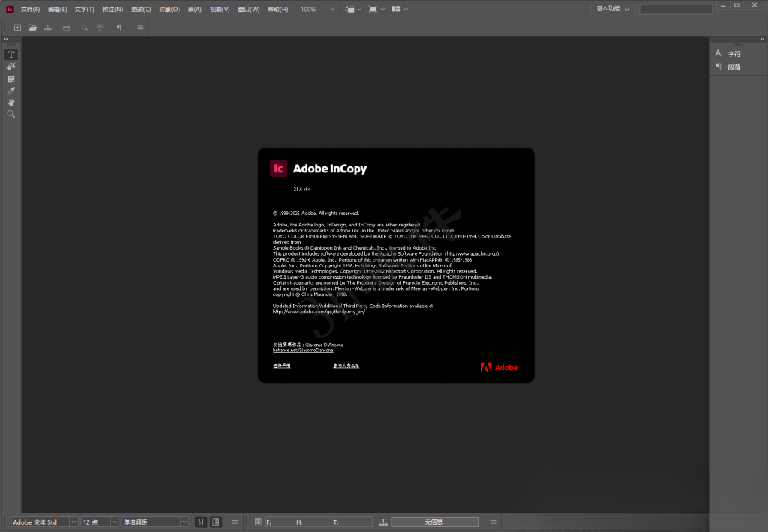Select the Note tool
This screenshot has height=532, width=768.
10,79
